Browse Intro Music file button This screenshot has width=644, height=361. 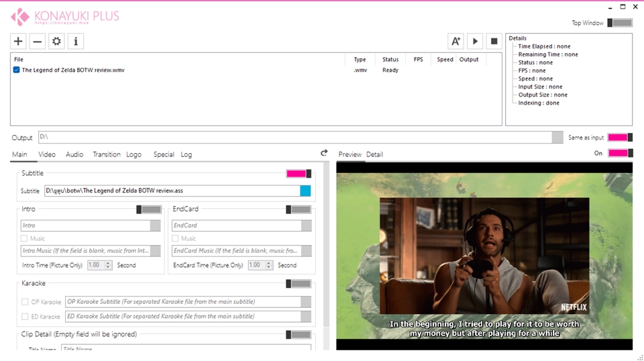click(x=155, y=251)
